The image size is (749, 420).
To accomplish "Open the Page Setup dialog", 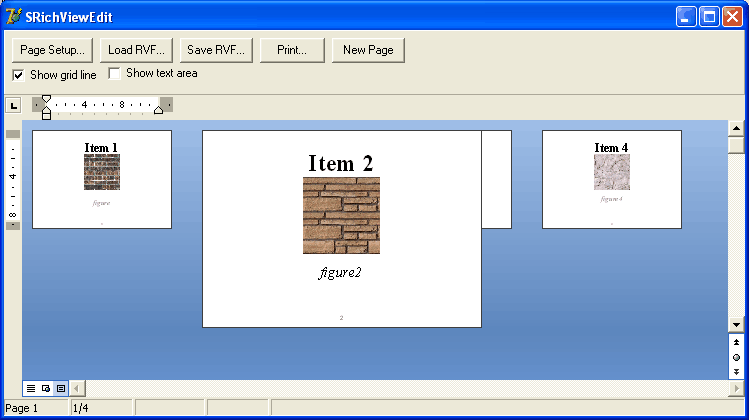I will pyautogui.click(x=52, y=50).
